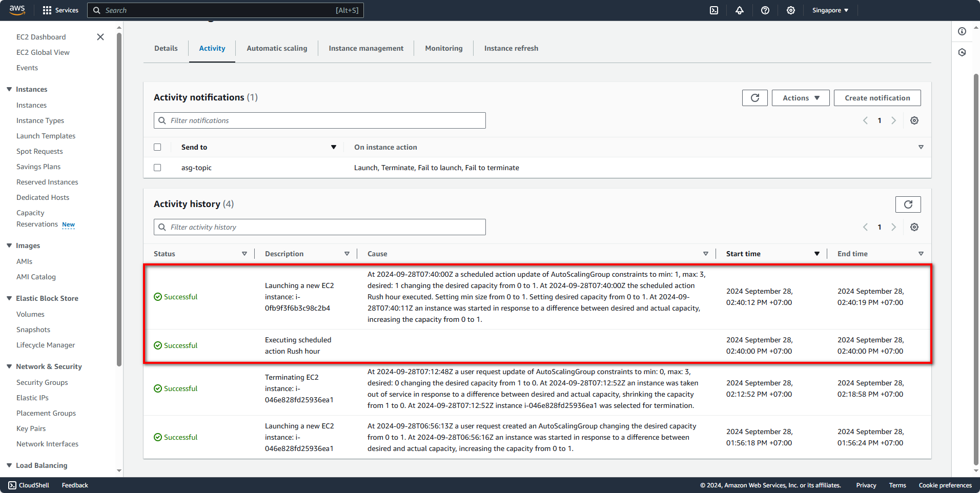Click the Filter activity history field
The width and height of the screenshot is (980, 493).
[320, 227]
